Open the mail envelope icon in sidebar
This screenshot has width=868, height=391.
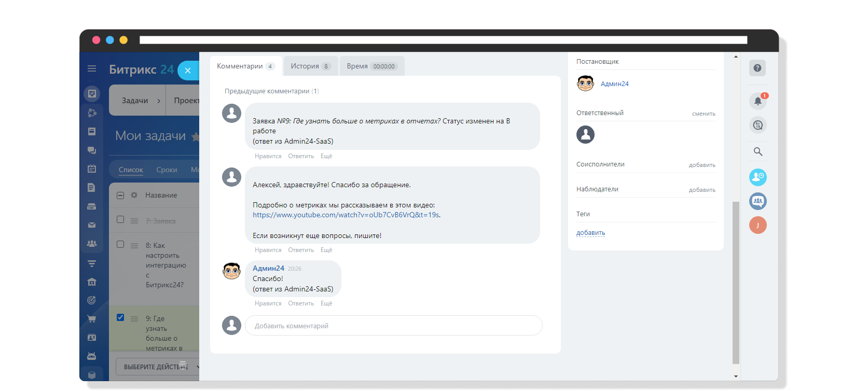92,225
